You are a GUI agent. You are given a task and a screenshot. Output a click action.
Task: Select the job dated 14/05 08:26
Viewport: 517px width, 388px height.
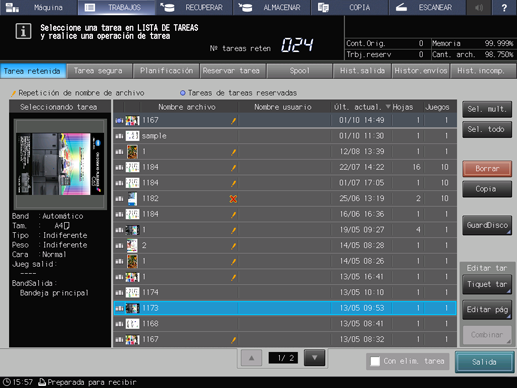coord(285,261)
